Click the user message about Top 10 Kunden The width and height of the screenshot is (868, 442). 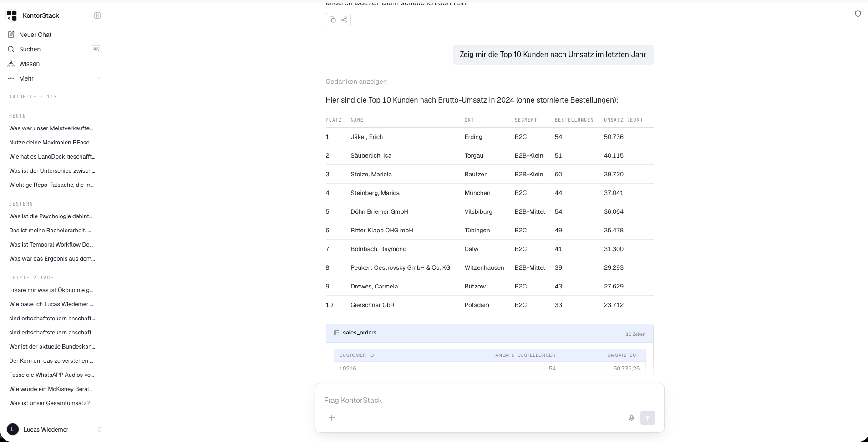[553, 55]
